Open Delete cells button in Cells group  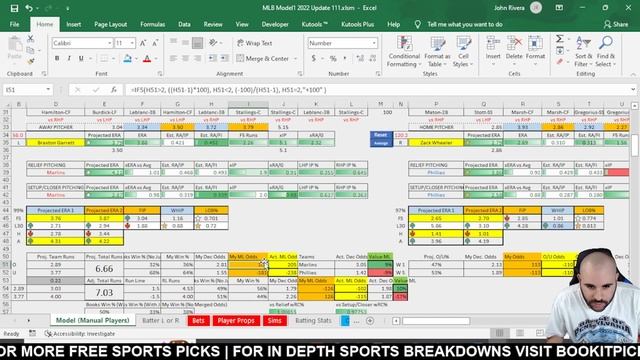pos(514,50)
